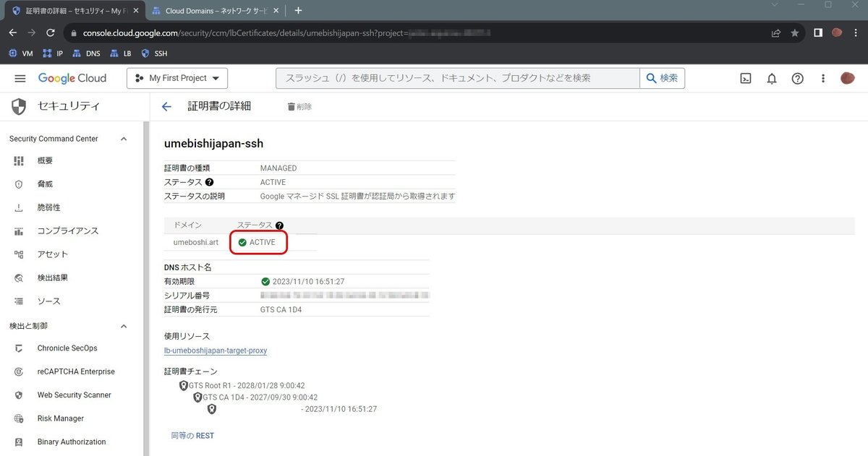This screenshot has width=868, height=456.
Task: Switch to the Cloud Domains browser tab
Action: [214, 11]
